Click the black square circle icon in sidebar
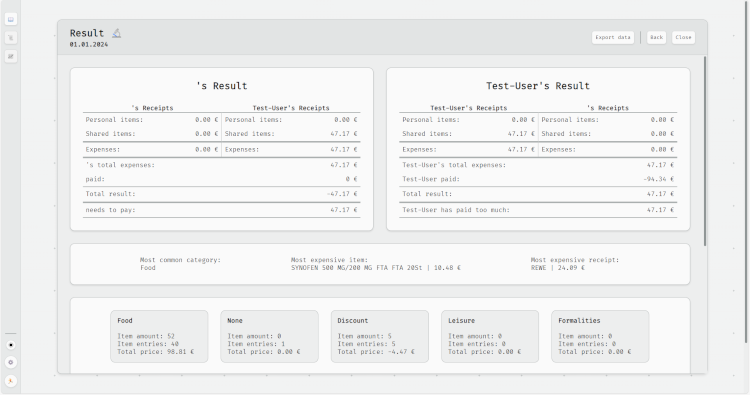The width and height of the screenshot is (750, 395). (x=11, y=345)
